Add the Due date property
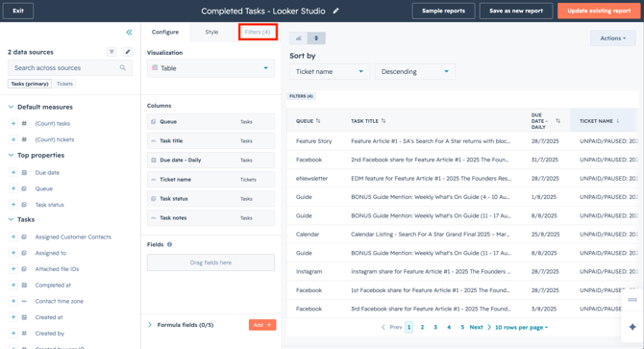The image size is (644, 349). click(x=13, y=172)
